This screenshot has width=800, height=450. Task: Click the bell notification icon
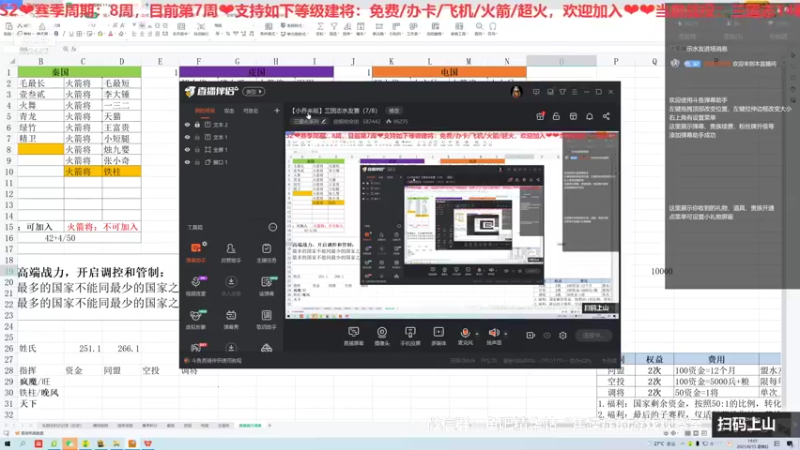click(589, 116)
